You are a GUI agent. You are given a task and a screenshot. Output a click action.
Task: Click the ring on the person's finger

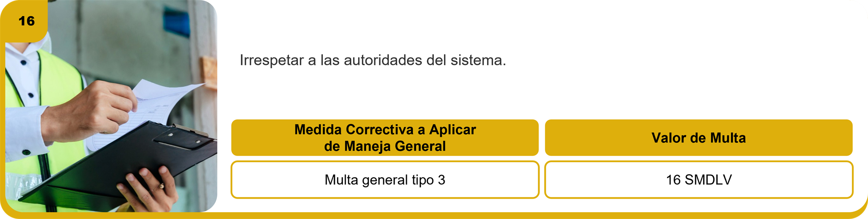click(161, 186)
